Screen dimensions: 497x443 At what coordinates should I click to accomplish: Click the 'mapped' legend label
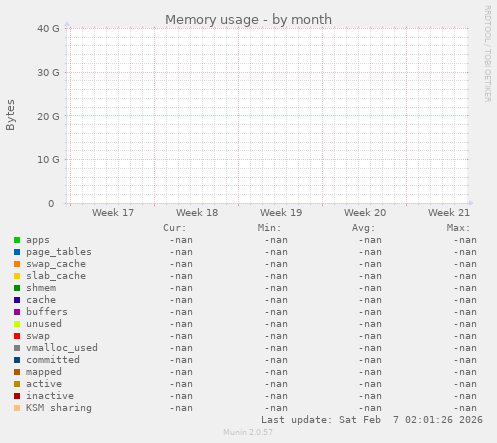[x=44, y=372]
